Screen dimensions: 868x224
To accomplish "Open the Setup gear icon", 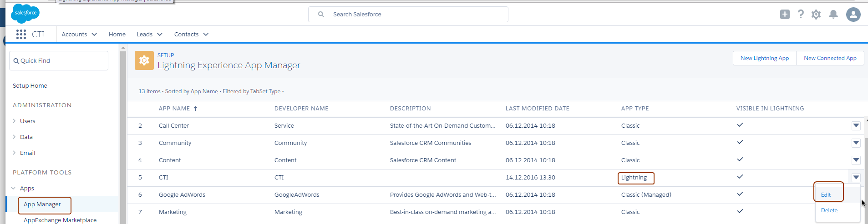I will point(816,15).
